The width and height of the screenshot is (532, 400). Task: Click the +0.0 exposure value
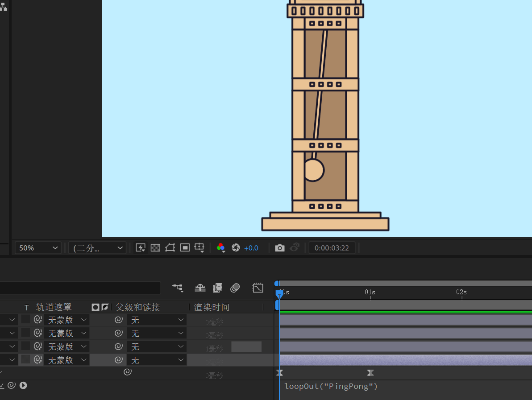[x=251, y=248]
